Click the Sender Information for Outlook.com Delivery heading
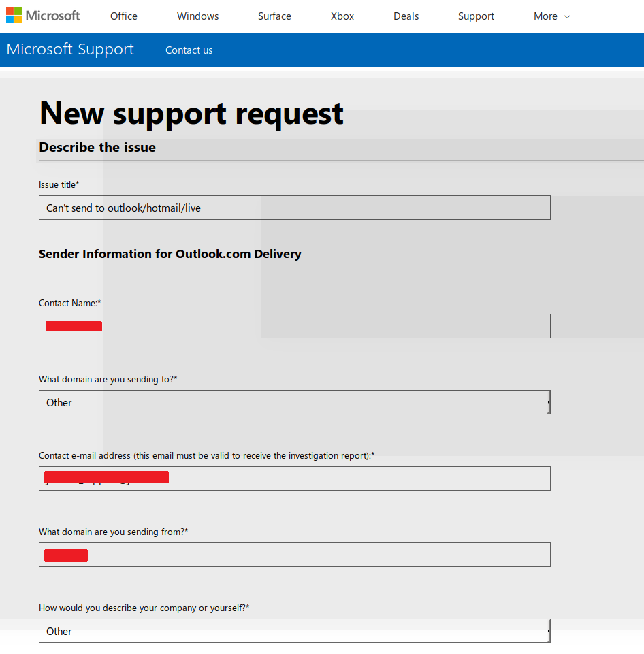Viewport: 644px width, 654px height. [x=170, y=254]
